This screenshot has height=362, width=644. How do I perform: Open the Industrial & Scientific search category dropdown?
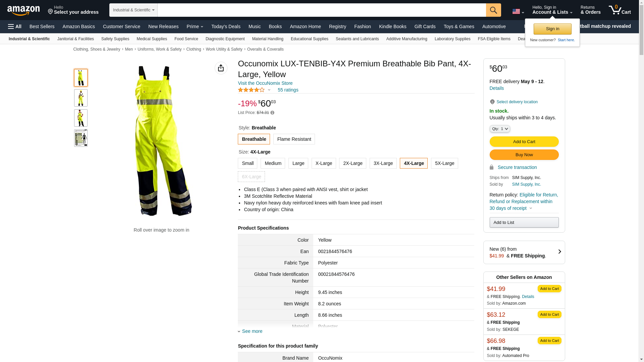click(133, 10)
